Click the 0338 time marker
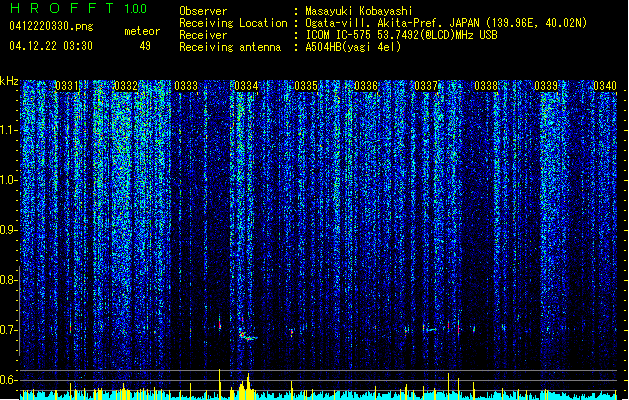 [486, 86]
